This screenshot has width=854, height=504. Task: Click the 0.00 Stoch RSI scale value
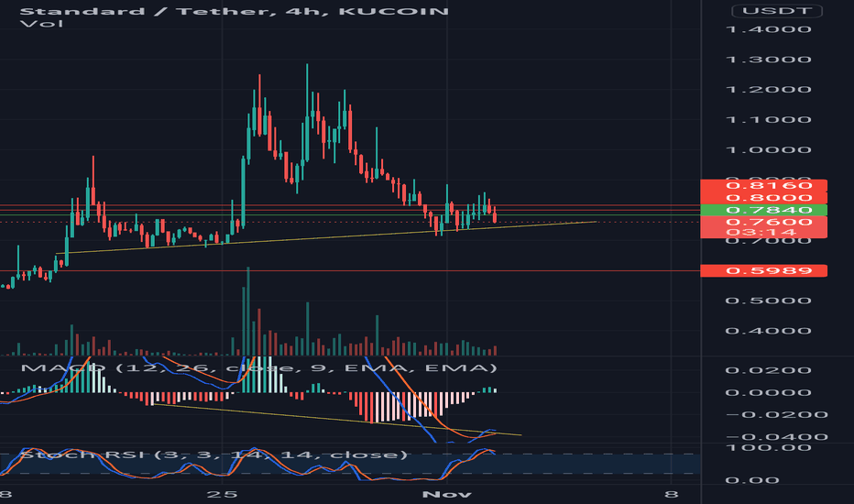(x=751, y=480)
